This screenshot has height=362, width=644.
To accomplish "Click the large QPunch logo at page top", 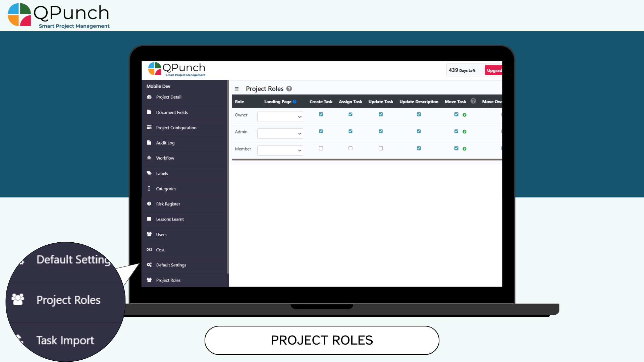I will click(59, 15).
